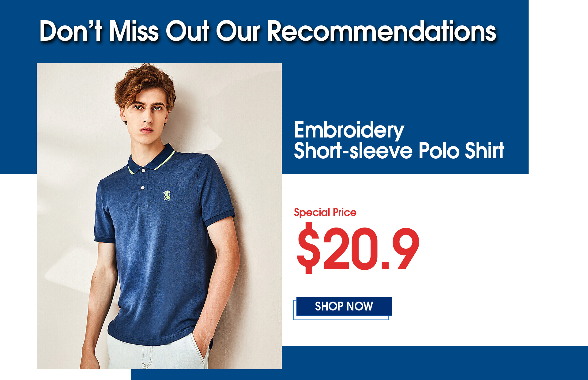Select the top placket button on polo
This screenshot has width=588, height=380.
click(x=143, y=170)
